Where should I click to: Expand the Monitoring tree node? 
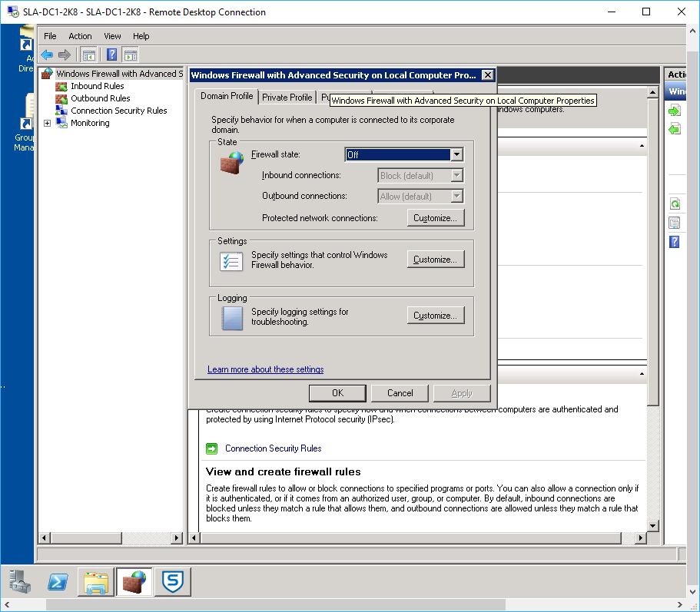(48, 123)
